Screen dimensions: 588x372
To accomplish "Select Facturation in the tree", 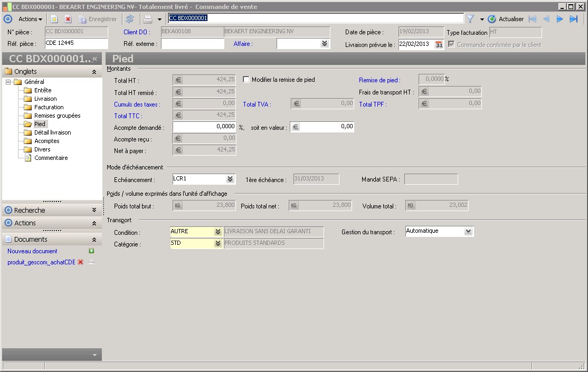I will point(49,107).
